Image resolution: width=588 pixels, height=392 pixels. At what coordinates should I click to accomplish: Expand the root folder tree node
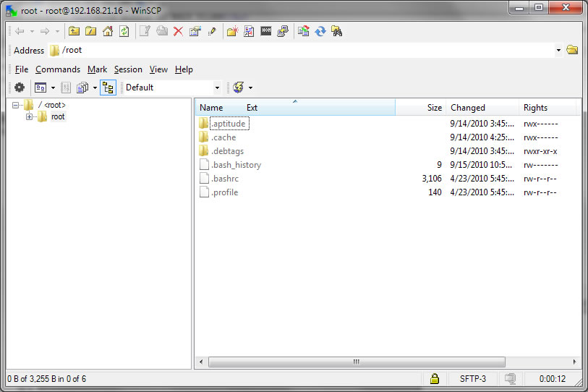point(29,116)
